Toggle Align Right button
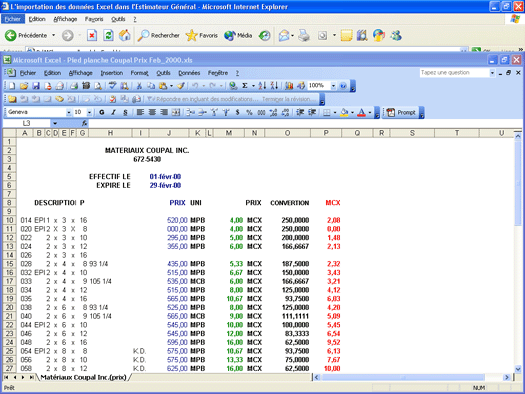Screen dimensions: 525x394 [x=164, y=112]
